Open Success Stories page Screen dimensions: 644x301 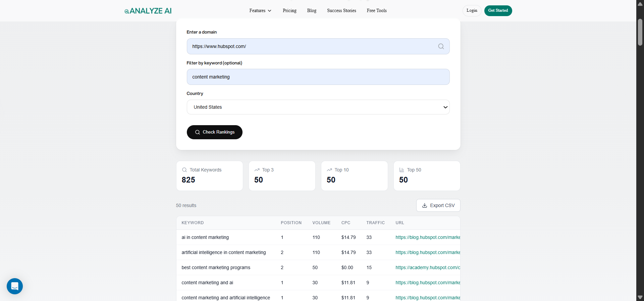click(x=341, y=11)
